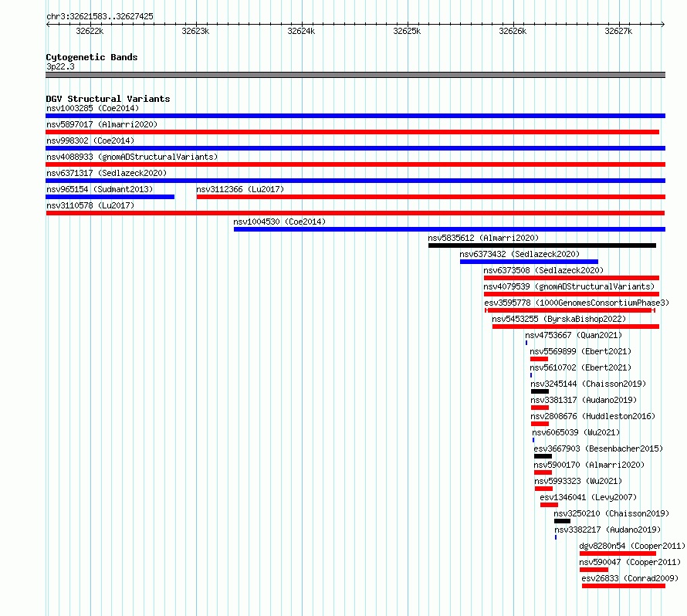Select nsv2808676 (Huddleston2016) label

coord(593,416)
